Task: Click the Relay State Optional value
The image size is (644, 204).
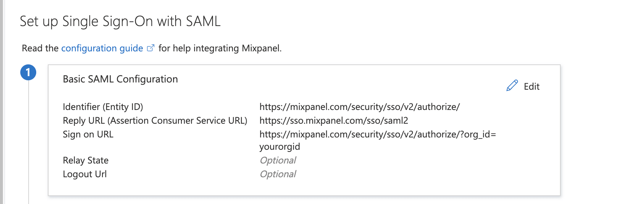Action: 278,160
